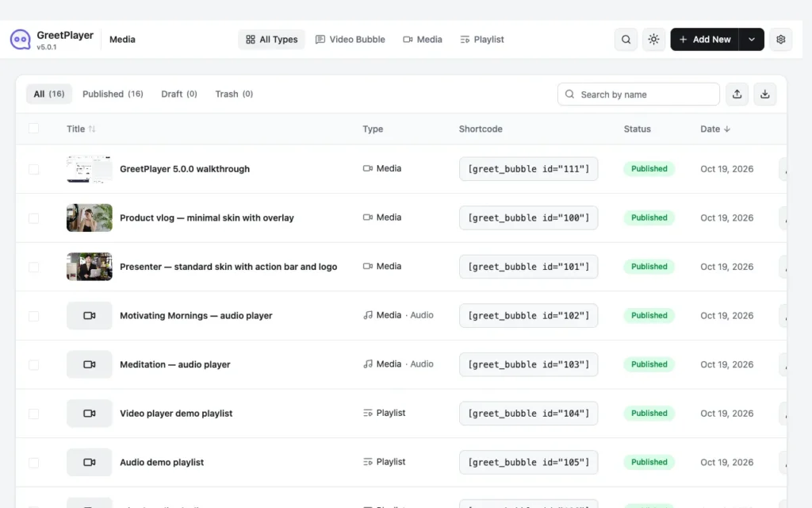The width and height of the screenshot is (812, 508).
Task: Show All (16) items filter
Action: (49, 94)
